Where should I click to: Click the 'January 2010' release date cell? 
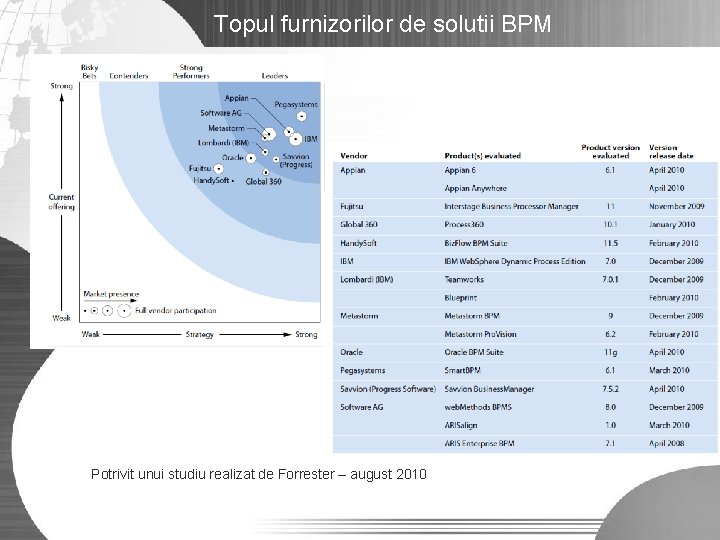[672, 225]
